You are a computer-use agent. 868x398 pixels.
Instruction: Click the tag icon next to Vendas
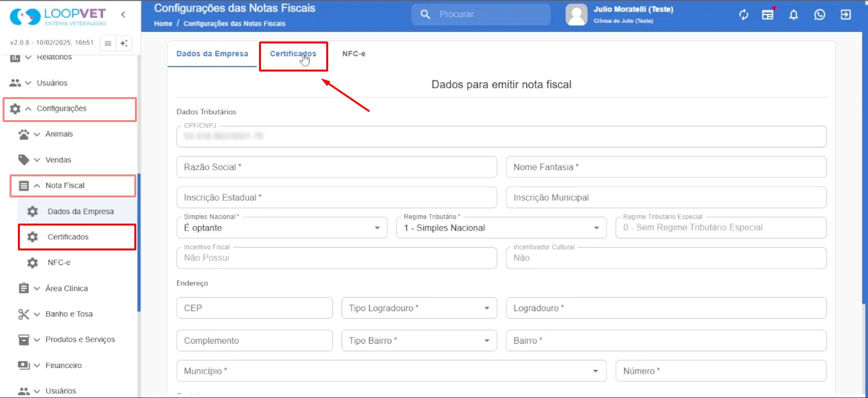pyautogui.click(x=24, y=160)
